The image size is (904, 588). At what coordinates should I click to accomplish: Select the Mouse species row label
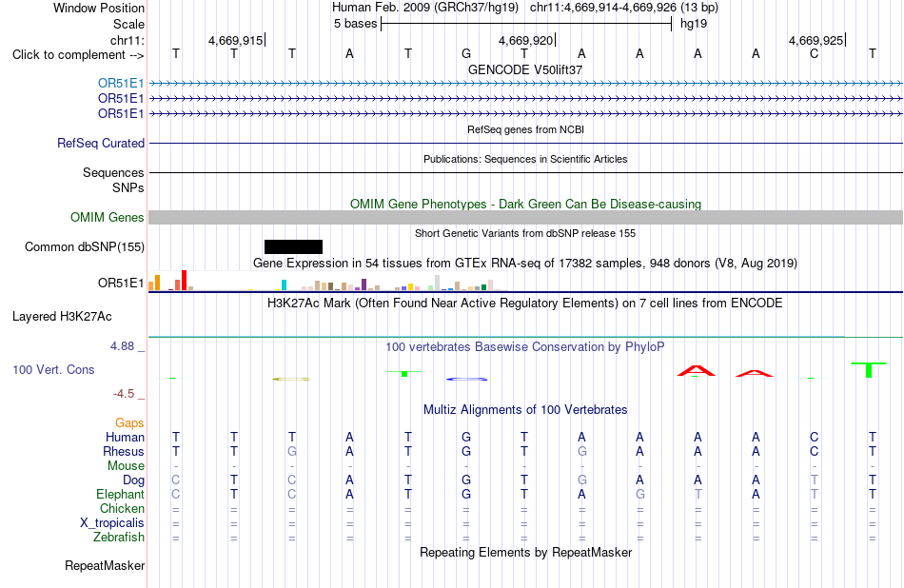(126, 466)
